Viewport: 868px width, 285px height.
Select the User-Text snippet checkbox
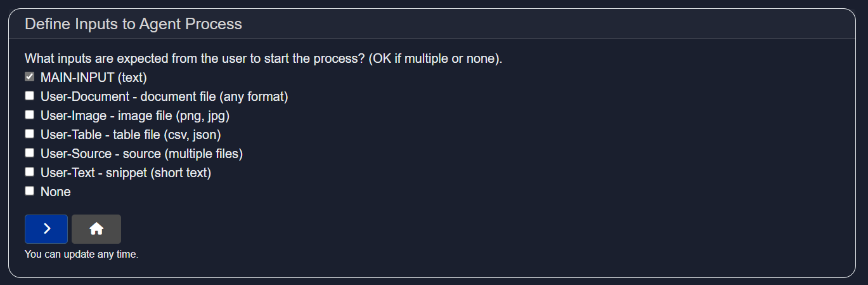pyautogui.click(x=29, y=172)
